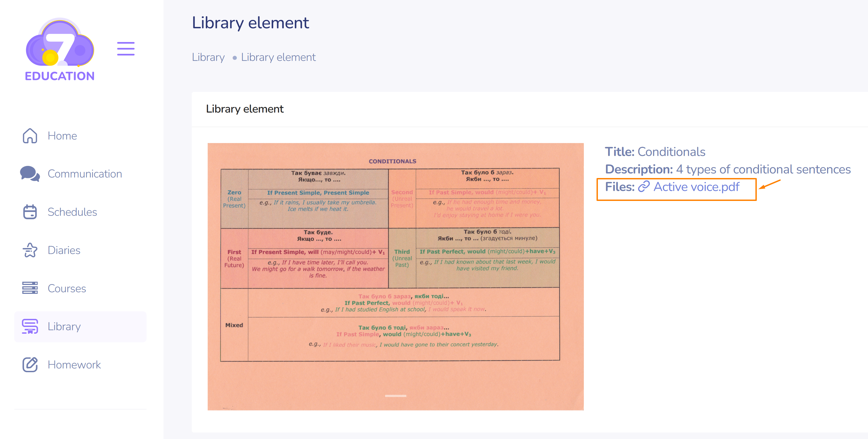868x439 pixels.
Task: Select Communication in the sidebar
Action: (x=85, y=174)
